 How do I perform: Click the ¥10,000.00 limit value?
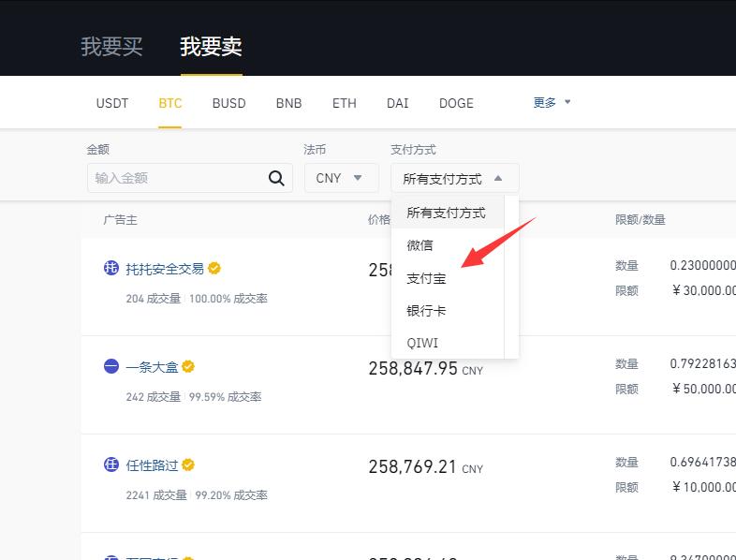703,487
